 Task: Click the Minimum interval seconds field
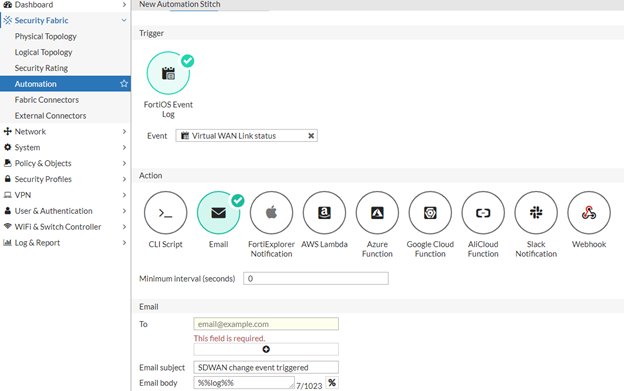click(x=316, y=278)
